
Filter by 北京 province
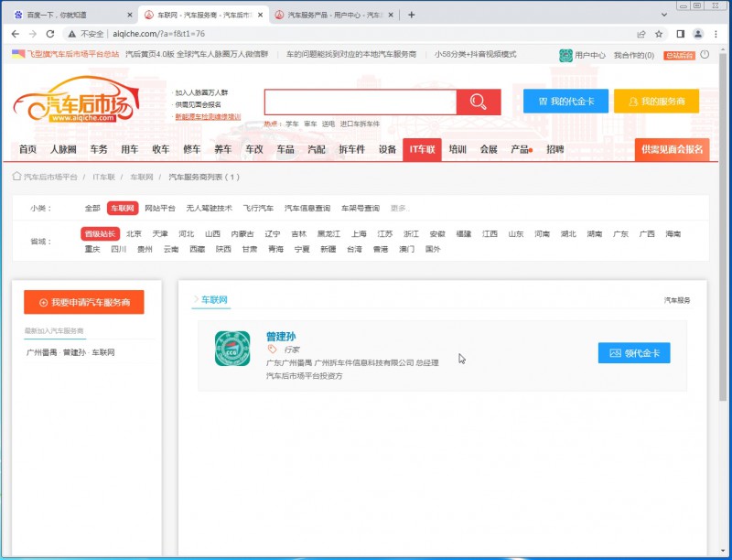[134, 234]
